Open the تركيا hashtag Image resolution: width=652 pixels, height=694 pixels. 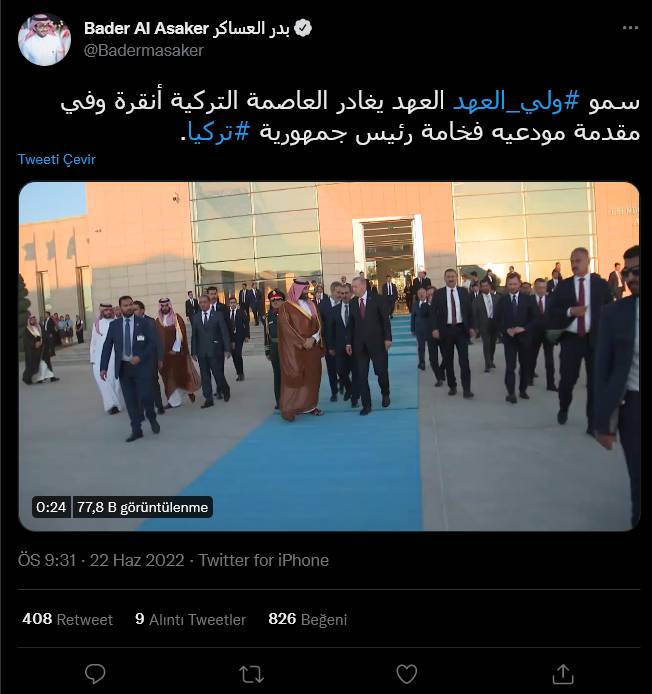tap(219, 132)
